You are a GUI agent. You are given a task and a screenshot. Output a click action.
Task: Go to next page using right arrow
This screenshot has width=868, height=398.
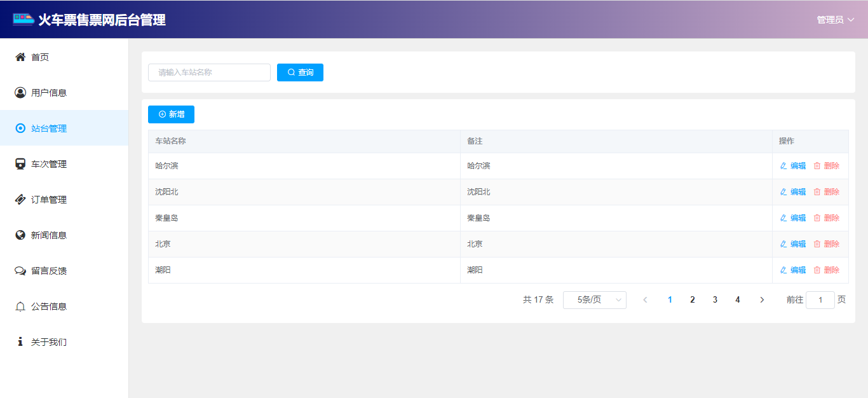tap(762, 300)
